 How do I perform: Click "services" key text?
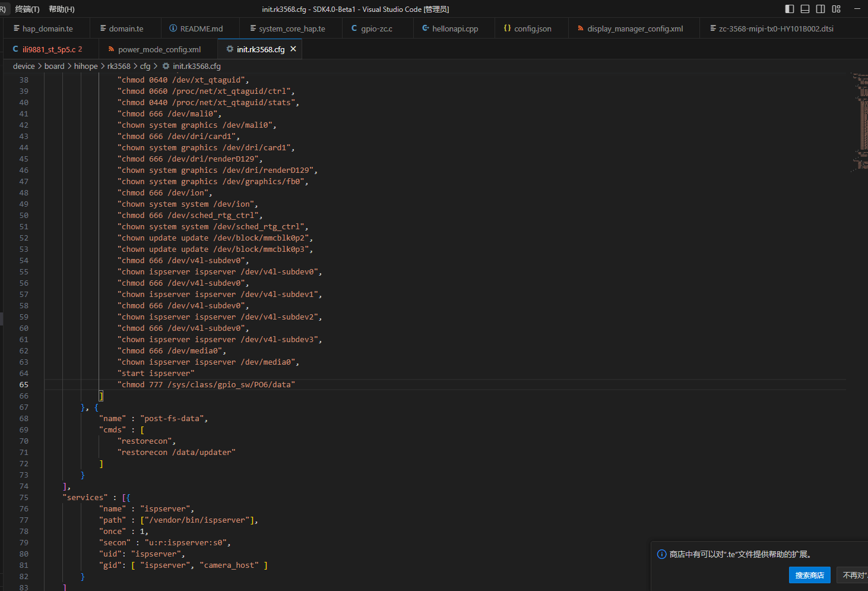tap(85, 497)
